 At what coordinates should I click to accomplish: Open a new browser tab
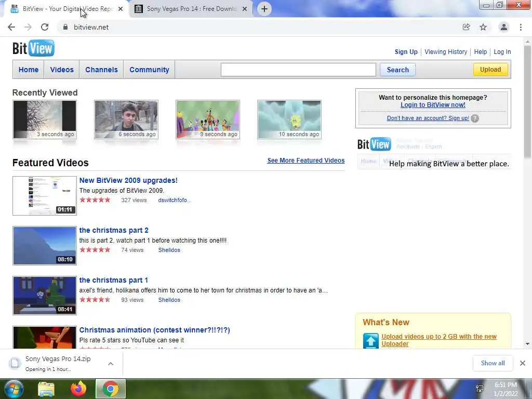[264, 9]
